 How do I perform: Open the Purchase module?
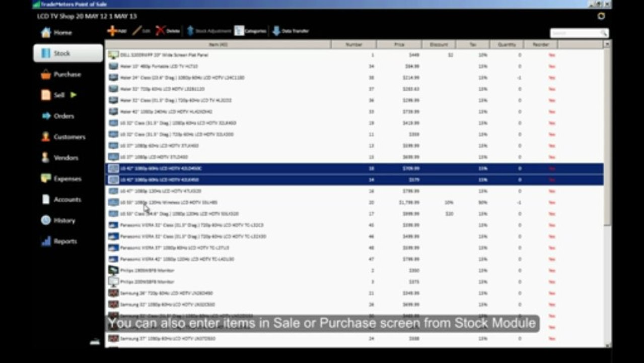(60, 75)
